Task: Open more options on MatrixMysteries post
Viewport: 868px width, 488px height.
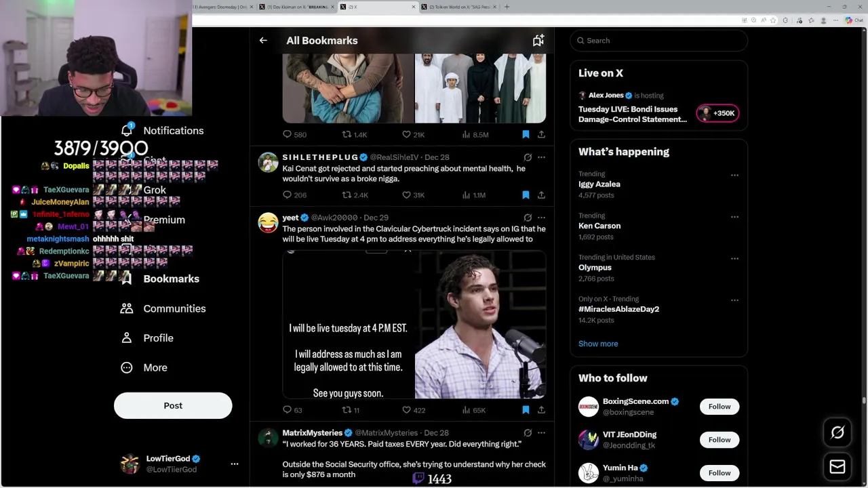Action: [x=541, y=433]
